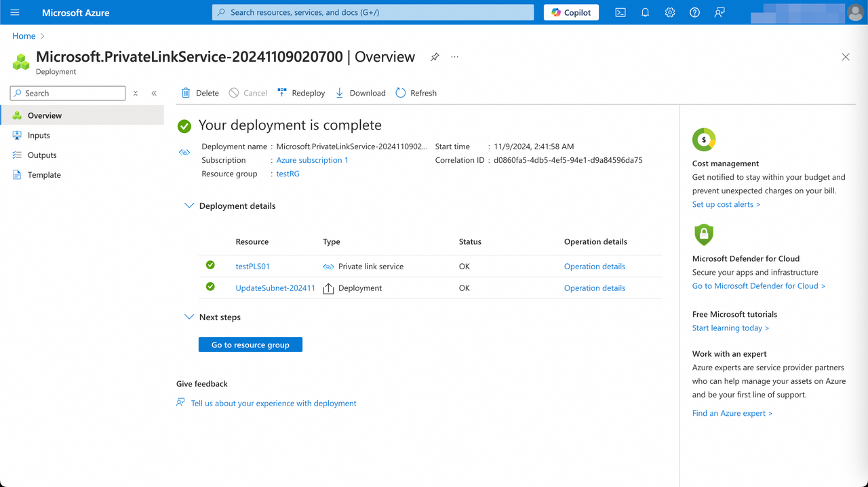Click the Refresh toolbar icon
Image resolution: width=868 pixels, height=487 pixels.
tap(416, 93)
